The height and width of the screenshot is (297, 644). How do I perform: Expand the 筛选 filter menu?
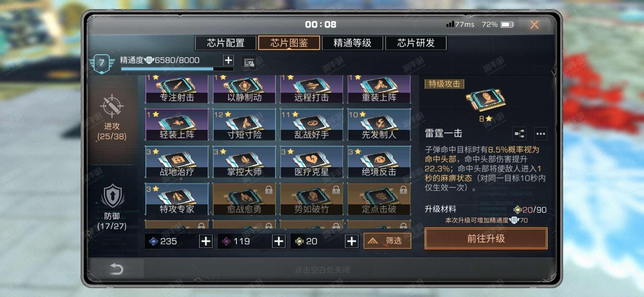[387, 241]
